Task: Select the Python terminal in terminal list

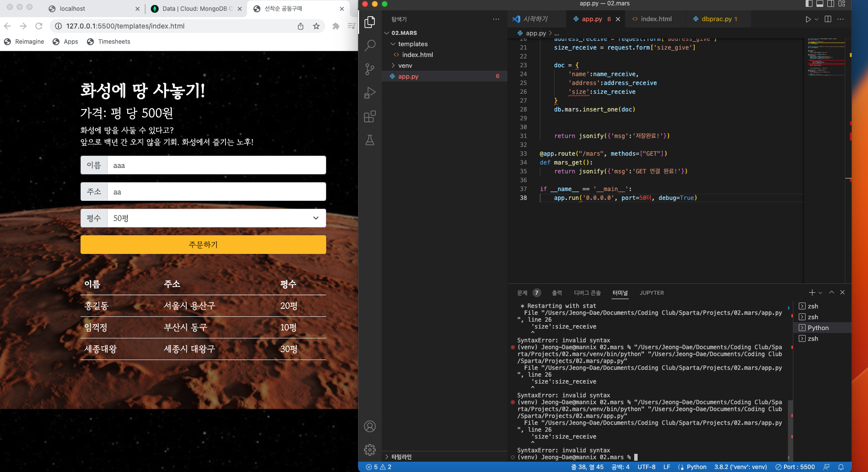Action: 822,328
